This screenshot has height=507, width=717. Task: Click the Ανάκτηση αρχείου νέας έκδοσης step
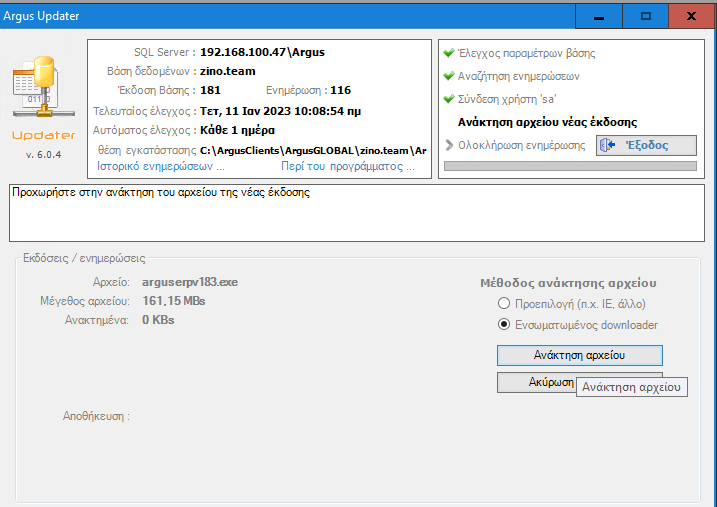(547, 122)
